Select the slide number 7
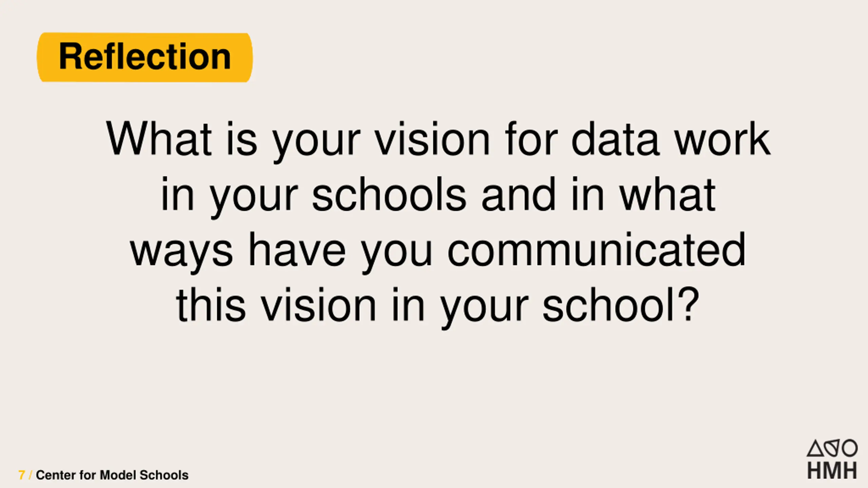Image resolution: width=868 pixels, height=488 pixels. 22,475
